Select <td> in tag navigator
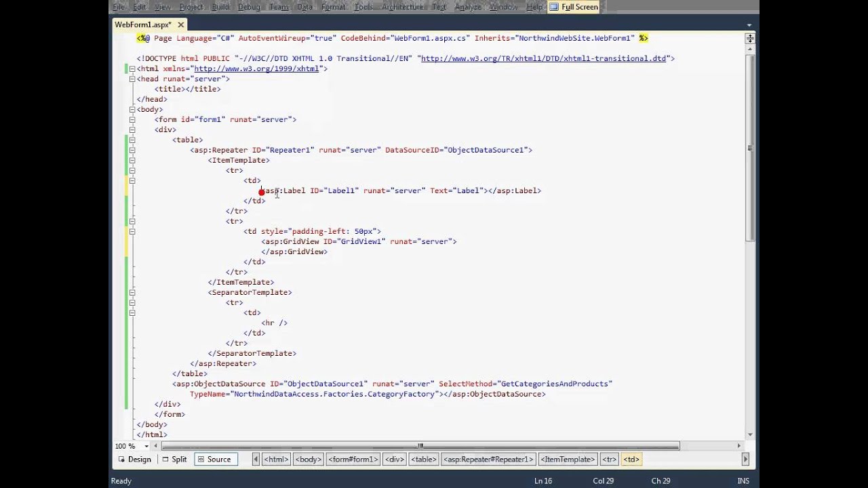The width and height of the screenshot is (868, 488). [631, 459]
